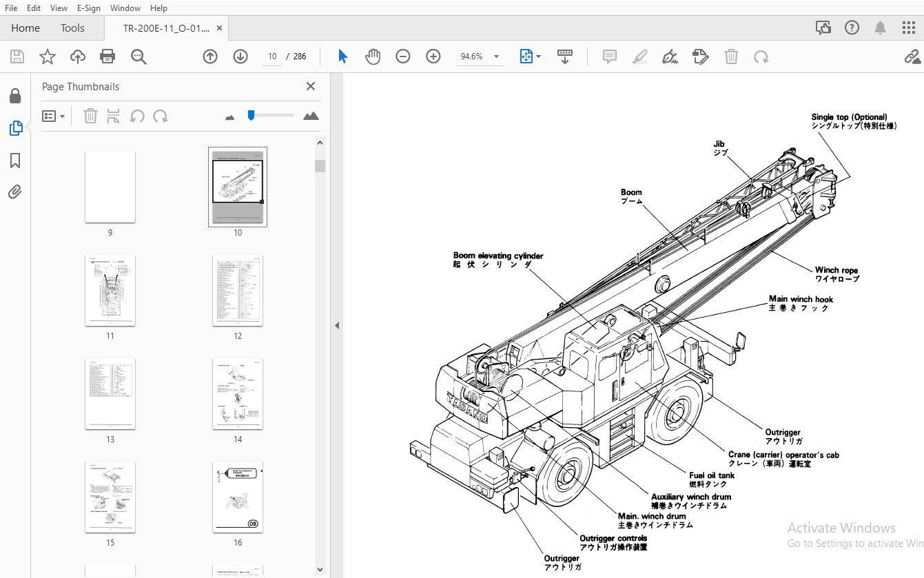Toggle the Page Thumbnails sidebar icon
Screen dimensions: 924x578
(15, 128)
